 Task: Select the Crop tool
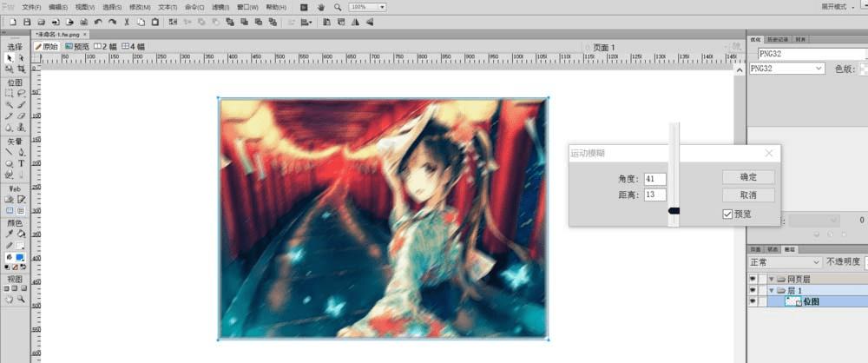(x=21, y=69)
